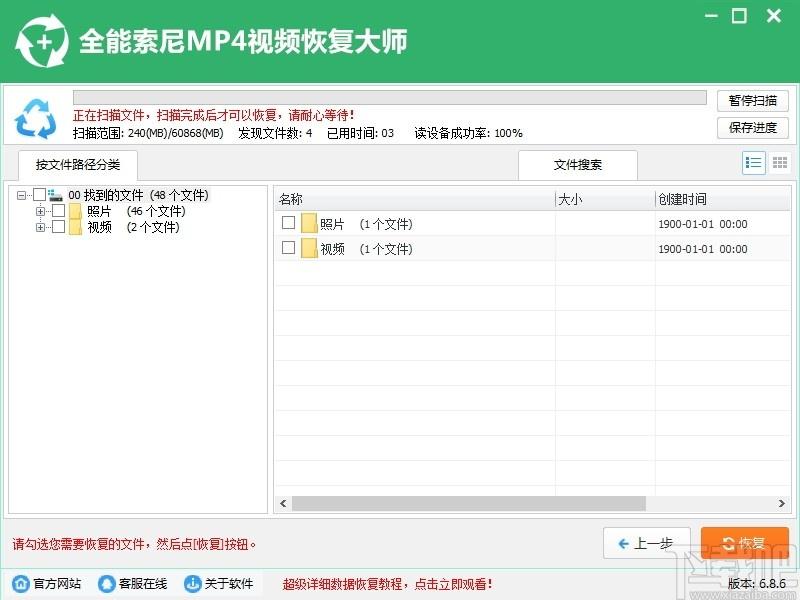Click the scrollbar left arrow
The height and width of the screenshot is (600, 800).
283,503
